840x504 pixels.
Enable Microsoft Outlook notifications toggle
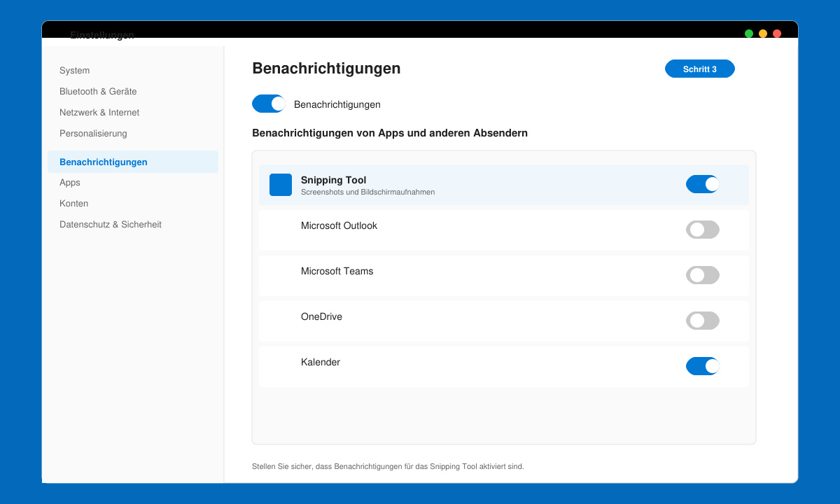[703, 230]
